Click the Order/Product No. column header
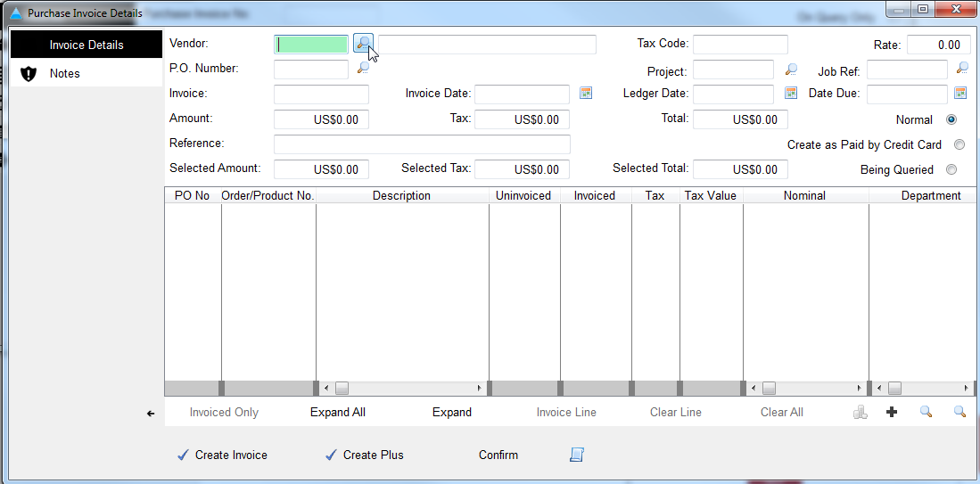The width and height of the screenshot is (980, 484). point(268,195)
